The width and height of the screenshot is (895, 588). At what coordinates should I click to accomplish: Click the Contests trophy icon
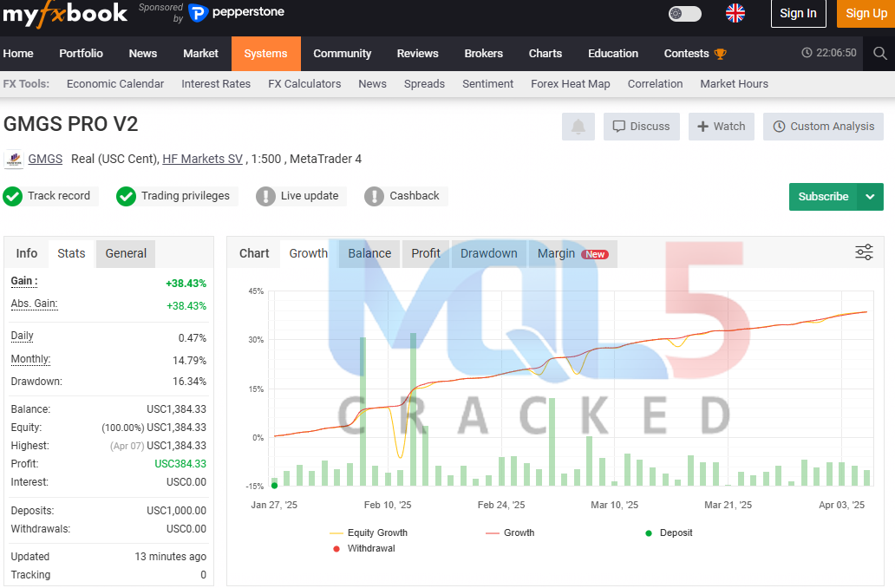tap(721, 54)
